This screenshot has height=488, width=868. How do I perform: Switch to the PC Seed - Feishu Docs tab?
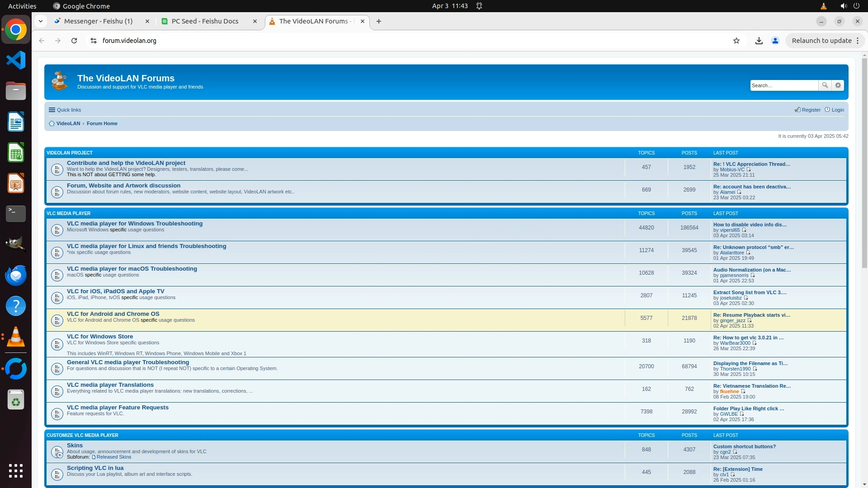[x=205, y=21]
